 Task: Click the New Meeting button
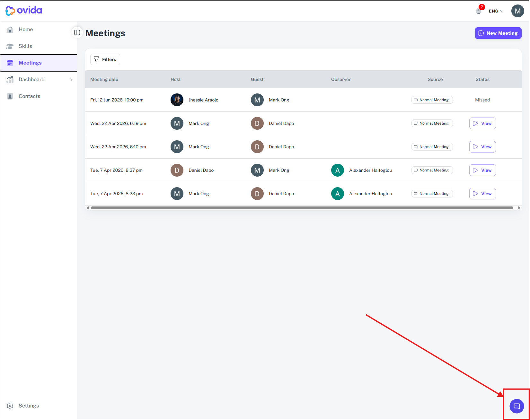(x=498, y=33)
